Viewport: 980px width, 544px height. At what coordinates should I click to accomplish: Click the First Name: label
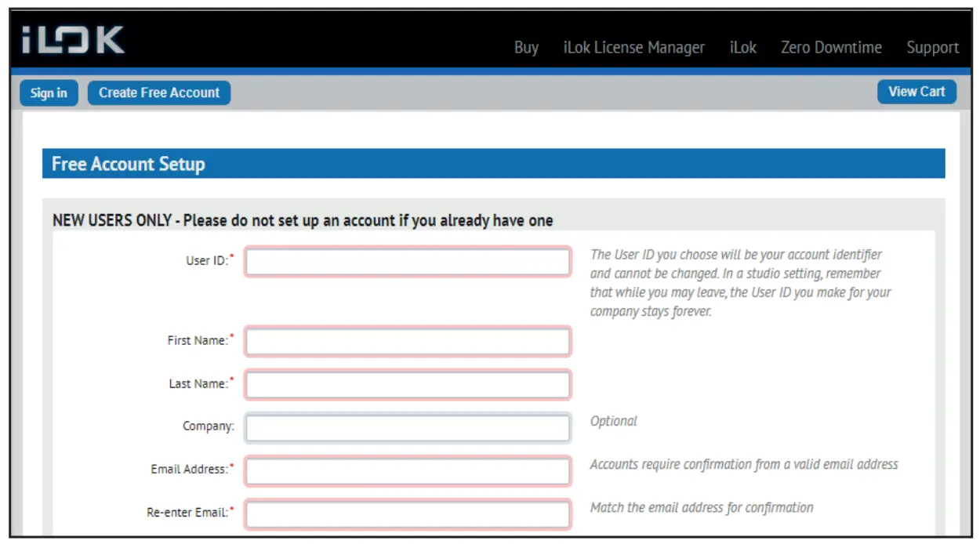pos(200,340)
